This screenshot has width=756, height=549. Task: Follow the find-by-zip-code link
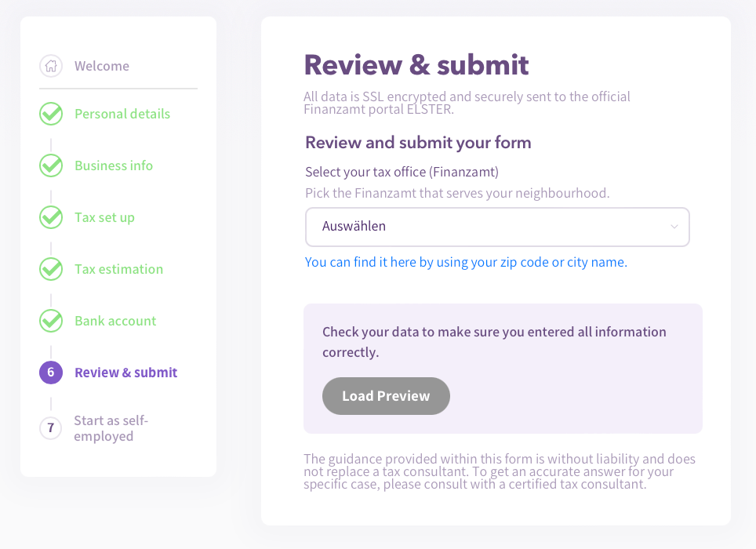(466, 262)
